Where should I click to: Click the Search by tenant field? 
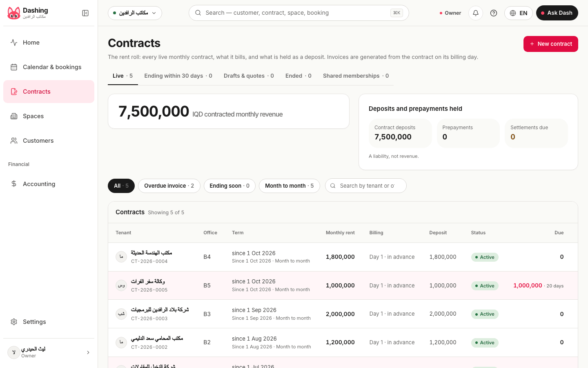366,186
